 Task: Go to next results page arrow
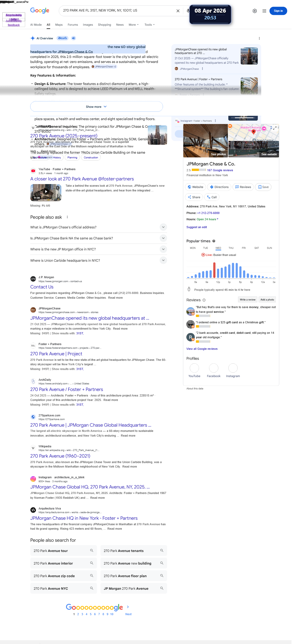[x=128, y=607]
